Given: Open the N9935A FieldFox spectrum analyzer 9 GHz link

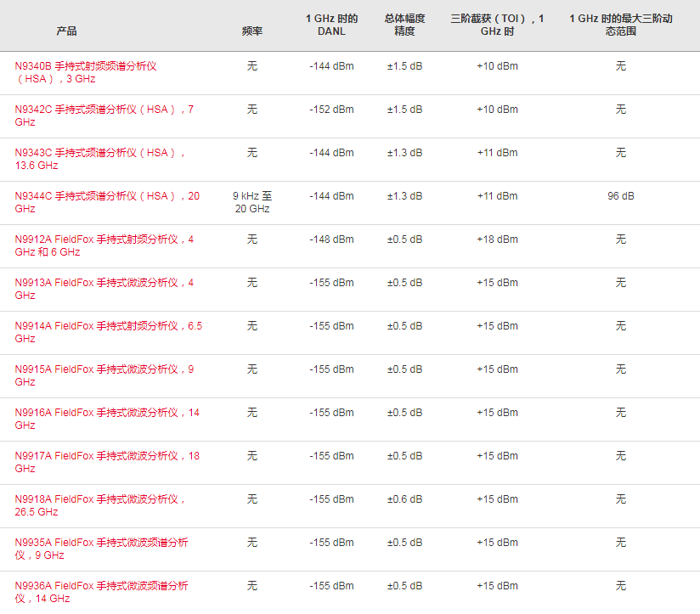Looking at the screenshot, I should (101, 549).
